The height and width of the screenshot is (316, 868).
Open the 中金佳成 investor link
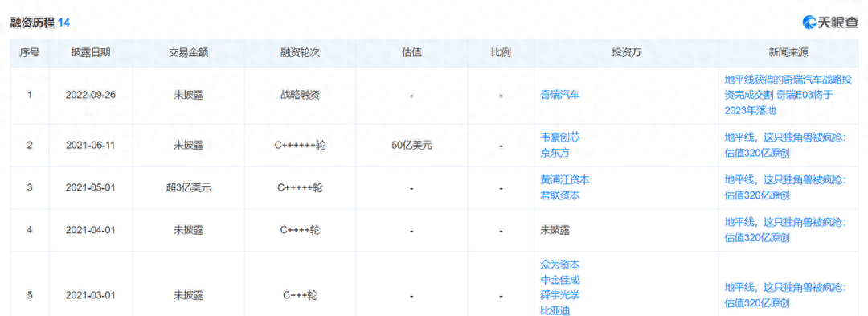(559, 280)
